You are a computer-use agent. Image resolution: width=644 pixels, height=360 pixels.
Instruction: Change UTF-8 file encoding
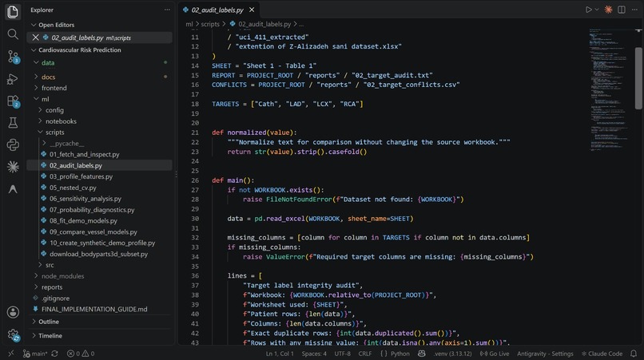tap(343, 354)
